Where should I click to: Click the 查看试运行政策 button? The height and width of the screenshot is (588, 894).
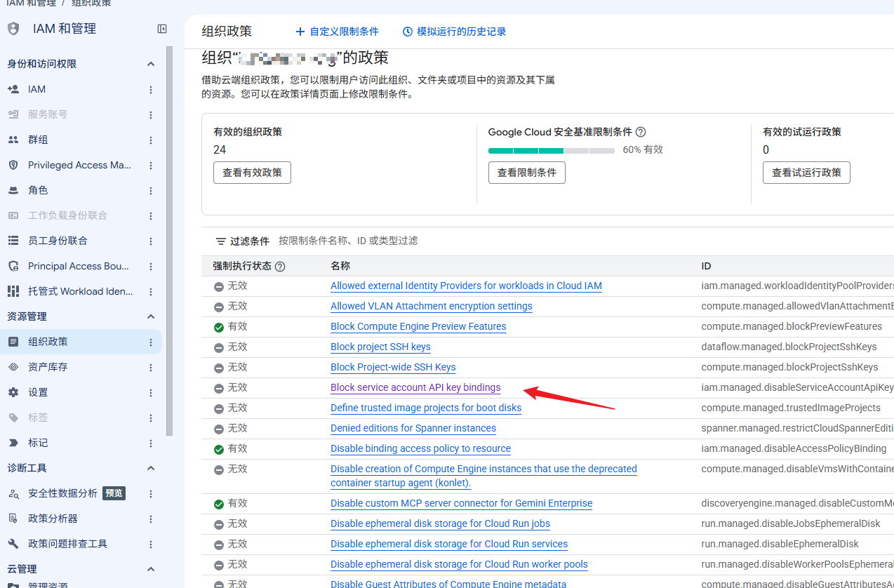pyautogui.click(x=806, y=173)
